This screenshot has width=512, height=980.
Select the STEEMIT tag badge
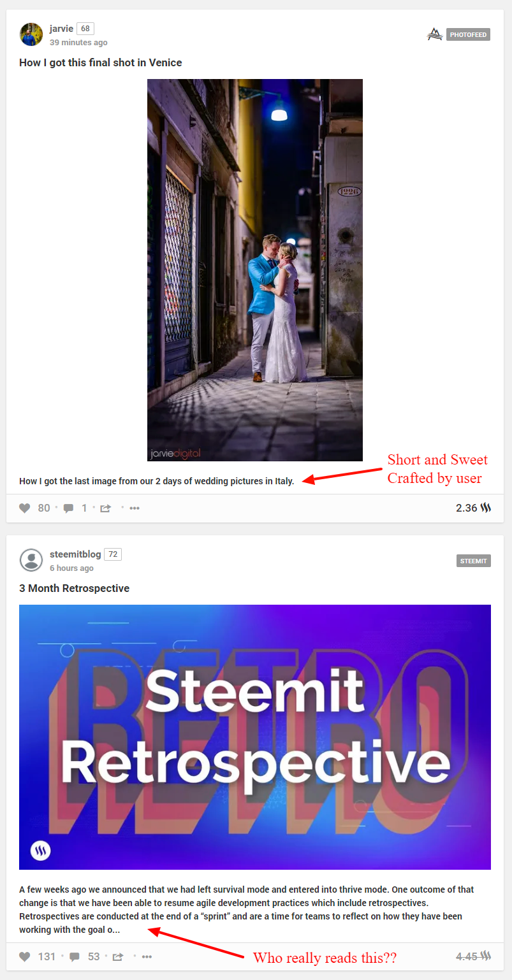pyautogui.click(x=474, y=561)
